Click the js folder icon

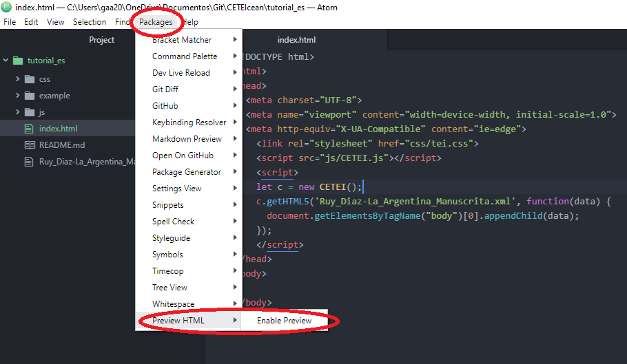(30, 112)
